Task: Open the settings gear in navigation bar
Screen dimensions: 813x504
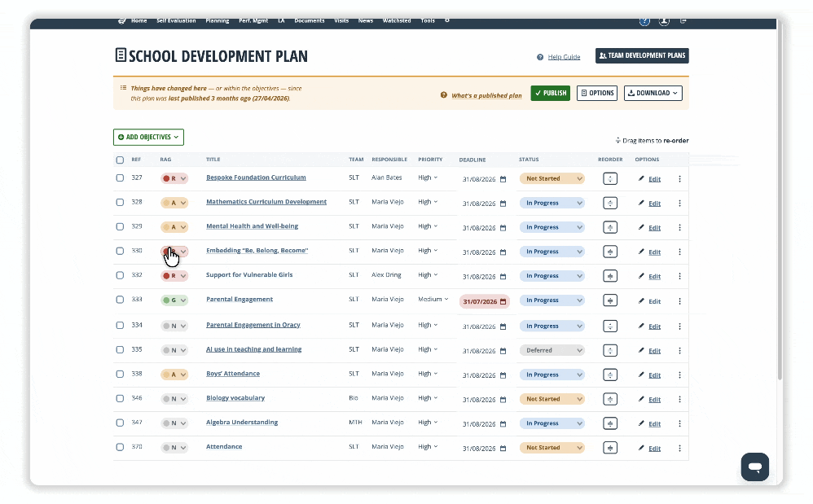Action: coord(447,20)
